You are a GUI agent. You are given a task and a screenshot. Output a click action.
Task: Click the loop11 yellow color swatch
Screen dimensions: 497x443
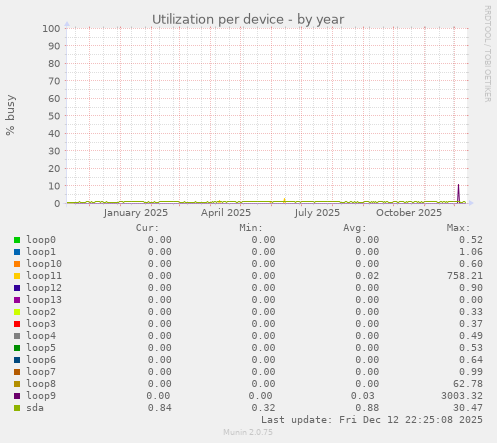pos(17,276)
